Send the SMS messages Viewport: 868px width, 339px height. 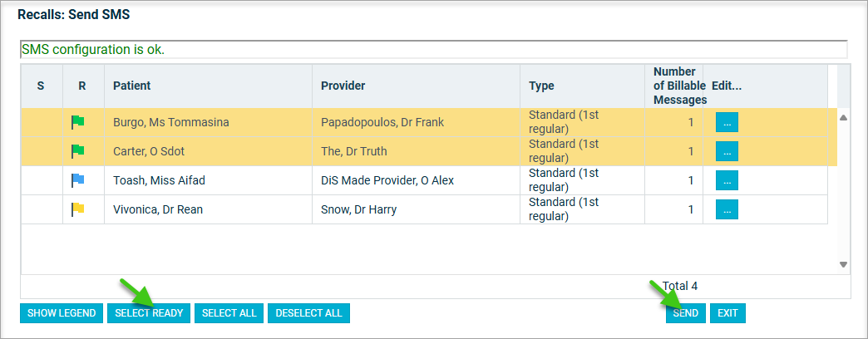point(685,313)
